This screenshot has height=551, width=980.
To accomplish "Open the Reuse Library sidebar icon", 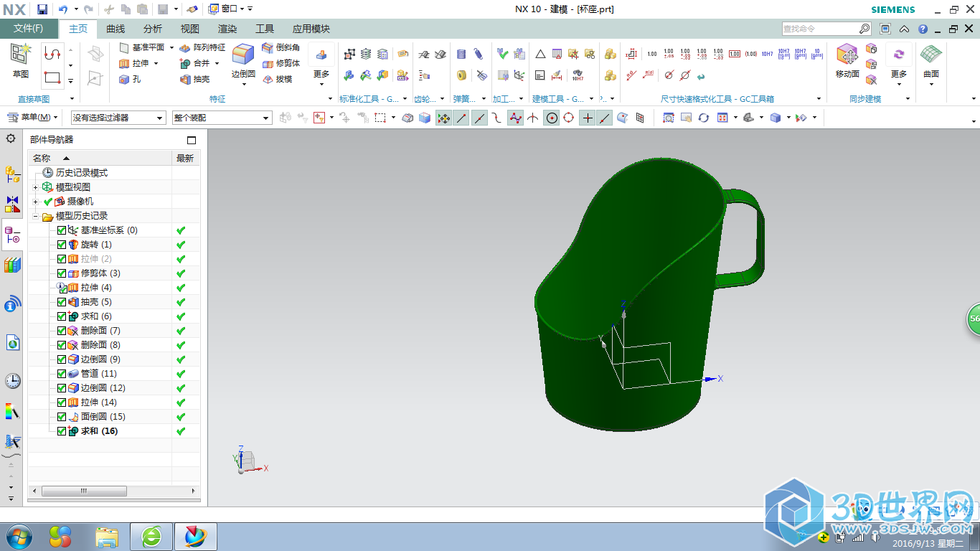I will (12, 265).
